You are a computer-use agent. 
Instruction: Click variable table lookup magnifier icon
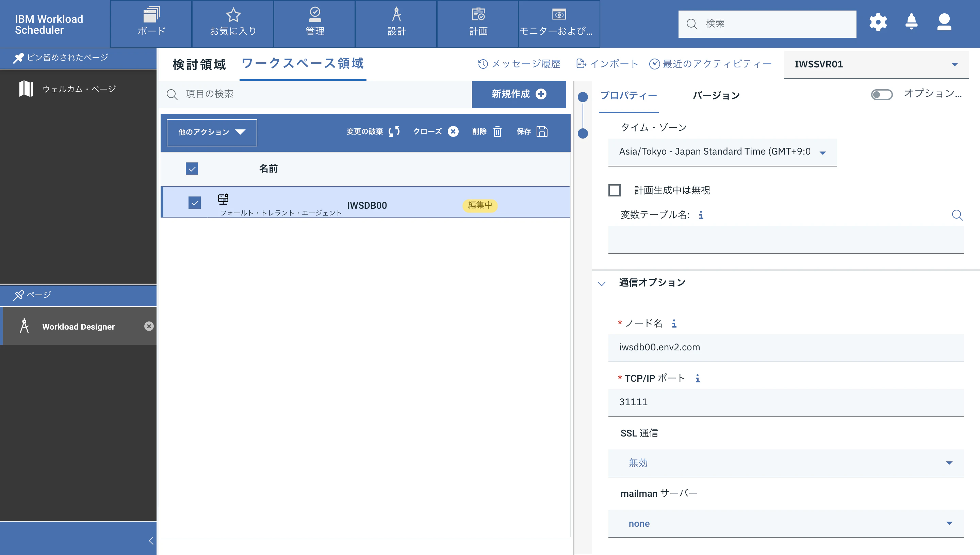point(957,215)
